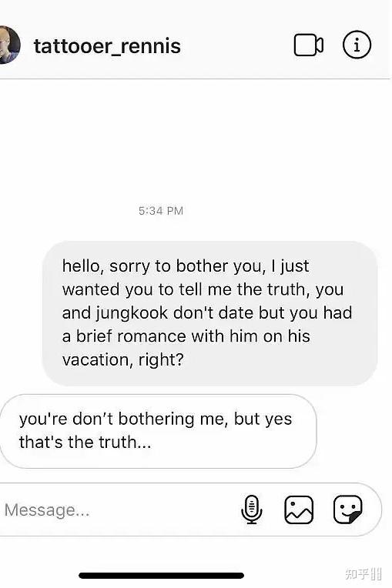
Task: Open the photo gallery picker icon
Action: (x=299, y=509)
